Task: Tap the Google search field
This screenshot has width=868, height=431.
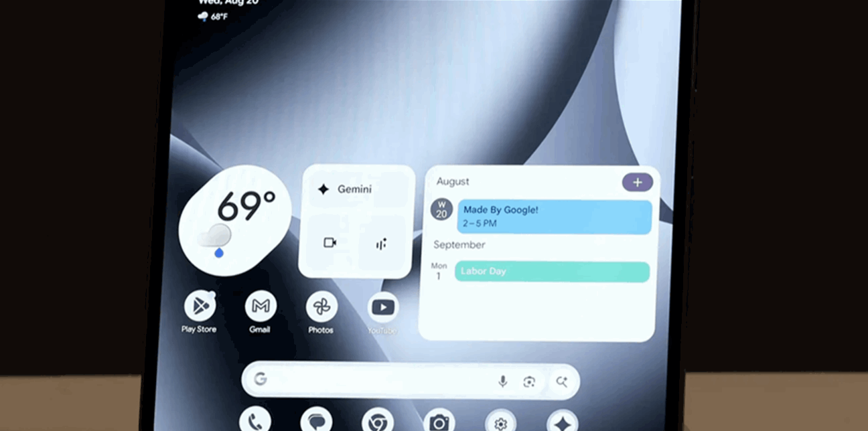Action: pos(411,381)
